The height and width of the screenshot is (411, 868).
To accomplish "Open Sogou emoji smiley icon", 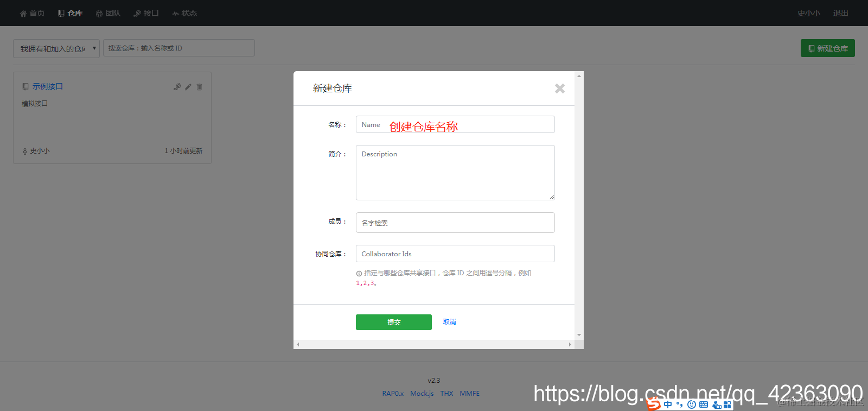I will [x=692, y=404].
